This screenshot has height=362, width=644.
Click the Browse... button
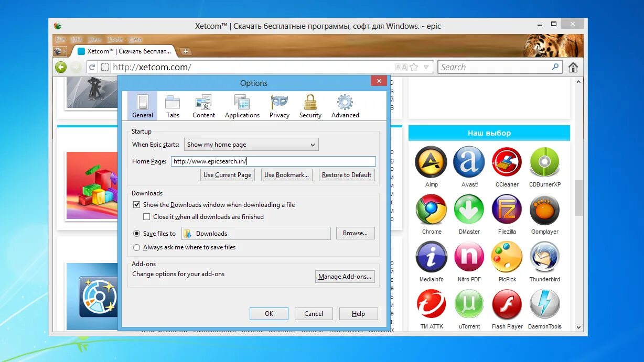click(355, 233)
